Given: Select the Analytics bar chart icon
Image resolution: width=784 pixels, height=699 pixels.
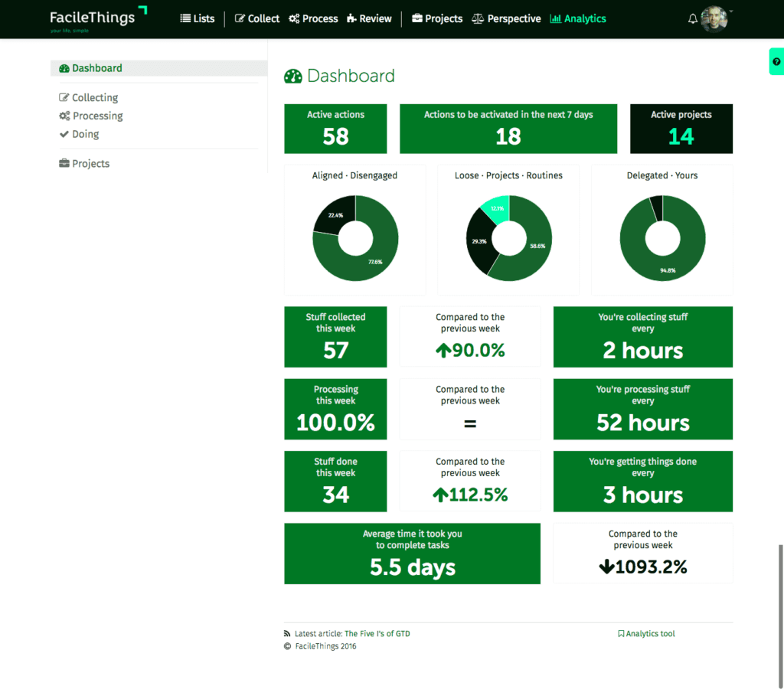Looking at the screenshot, I should pyautogui.click(x=554, y=18).
